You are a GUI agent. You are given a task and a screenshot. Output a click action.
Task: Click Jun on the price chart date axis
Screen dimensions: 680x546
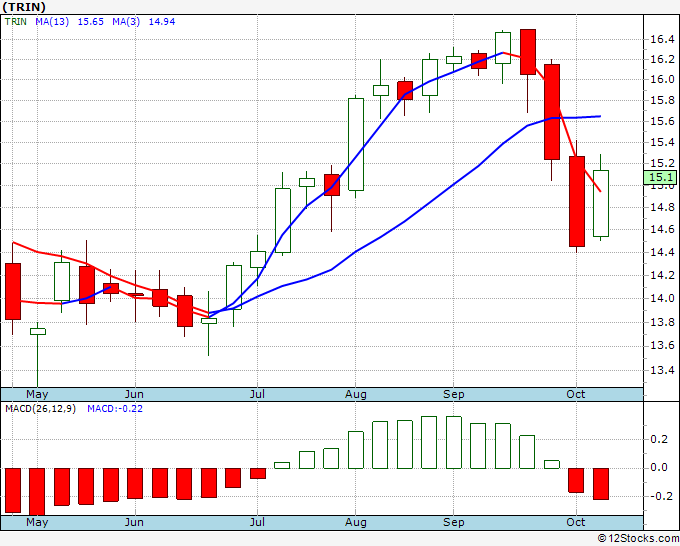pos(134,395)
